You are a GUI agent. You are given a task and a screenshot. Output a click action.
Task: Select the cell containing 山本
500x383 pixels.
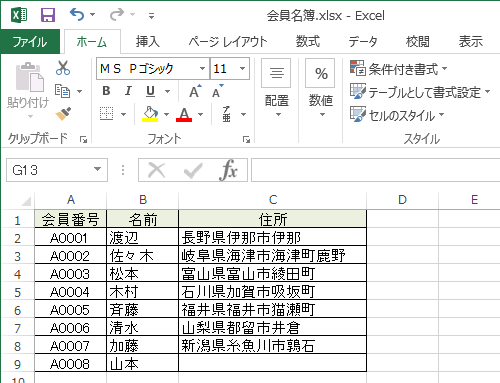pos(143,364)
